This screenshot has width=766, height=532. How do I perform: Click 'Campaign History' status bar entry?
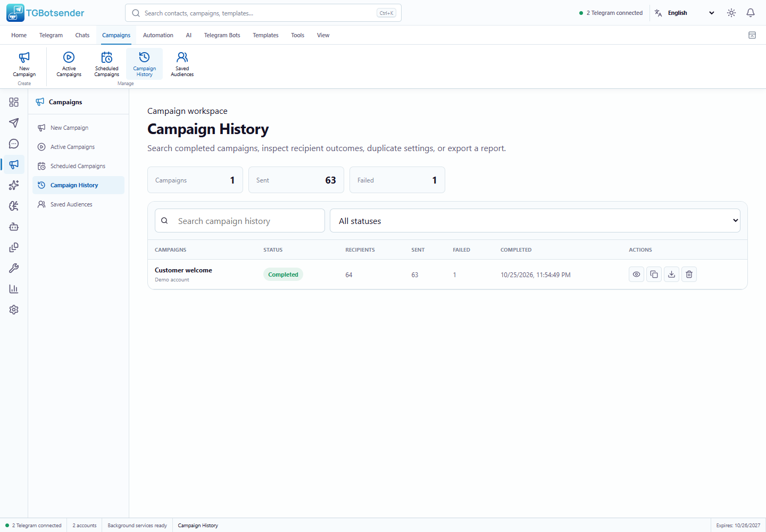(198, 526)
